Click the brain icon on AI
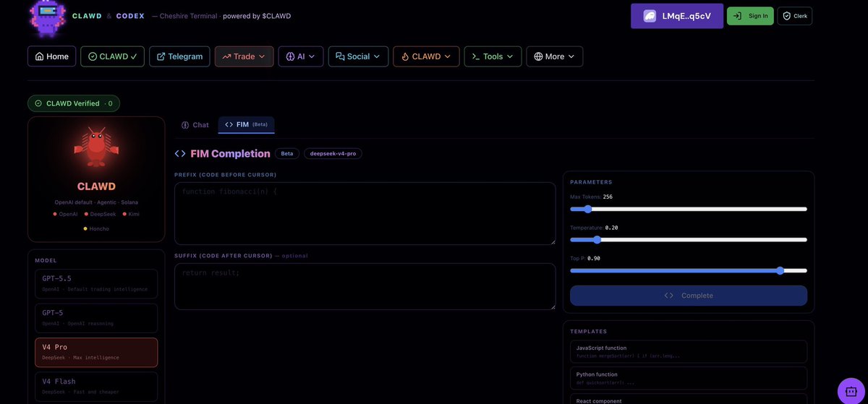The height and width of the screenshot is (404, 868). [x=290, y=56]
